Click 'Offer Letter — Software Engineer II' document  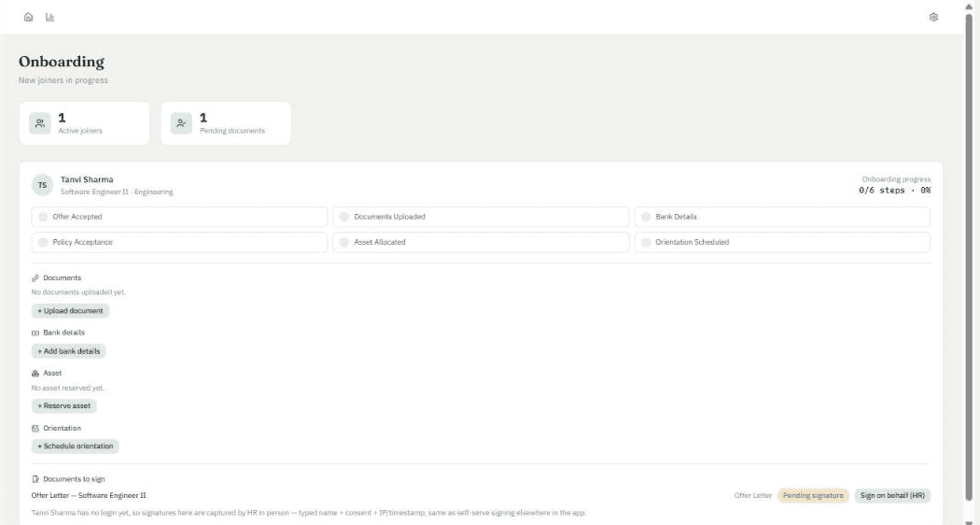pyautogui.click(x=89, y=496)
